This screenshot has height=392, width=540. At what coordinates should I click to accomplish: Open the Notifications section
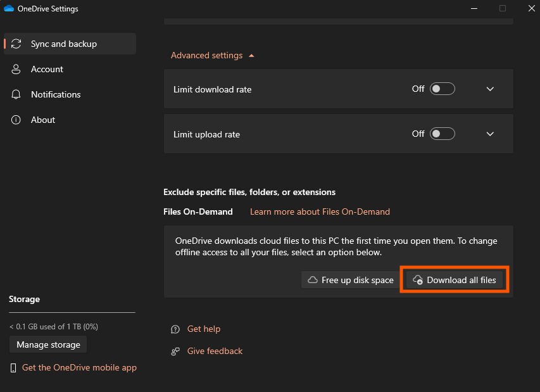(x=70, y=94)
